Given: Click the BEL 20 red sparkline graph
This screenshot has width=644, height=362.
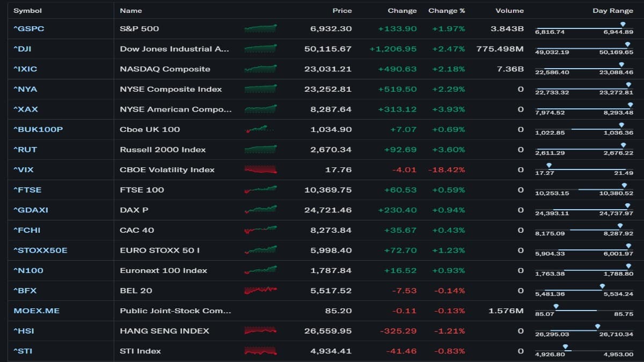Looking at the screenshot, I should 259,290.
